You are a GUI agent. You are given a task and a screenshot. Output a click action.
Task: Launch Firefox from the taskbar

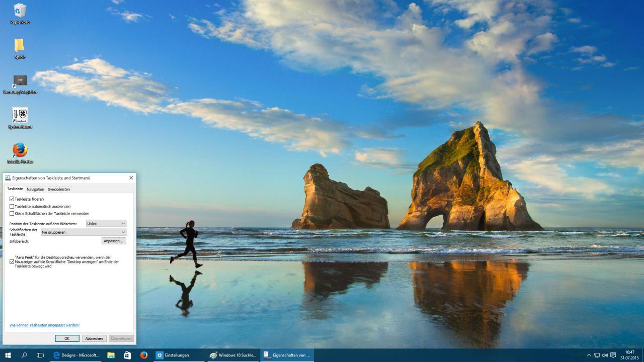click(144, 355)
